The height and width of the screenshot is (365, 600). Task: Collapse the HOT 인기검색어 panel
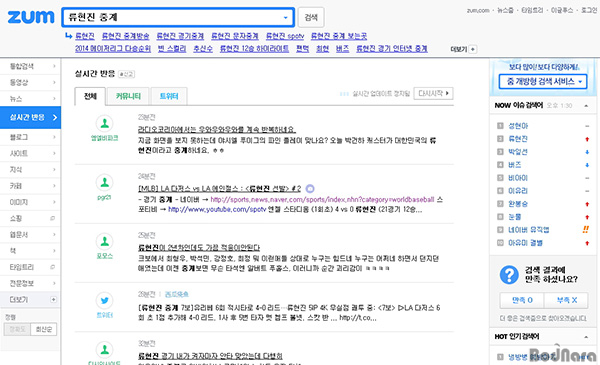tap(586, 337)
